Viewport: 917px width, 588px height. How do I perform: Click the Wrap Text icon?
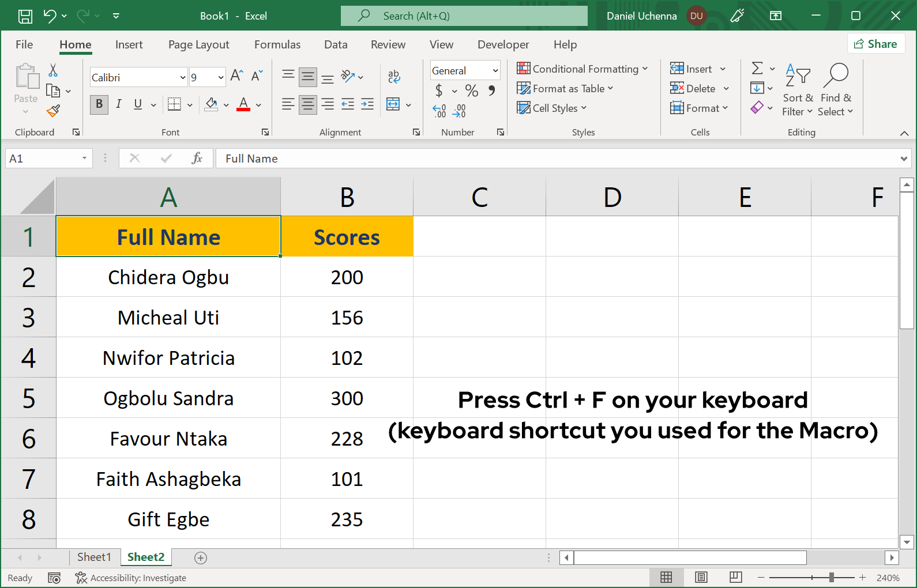(394, 76)
